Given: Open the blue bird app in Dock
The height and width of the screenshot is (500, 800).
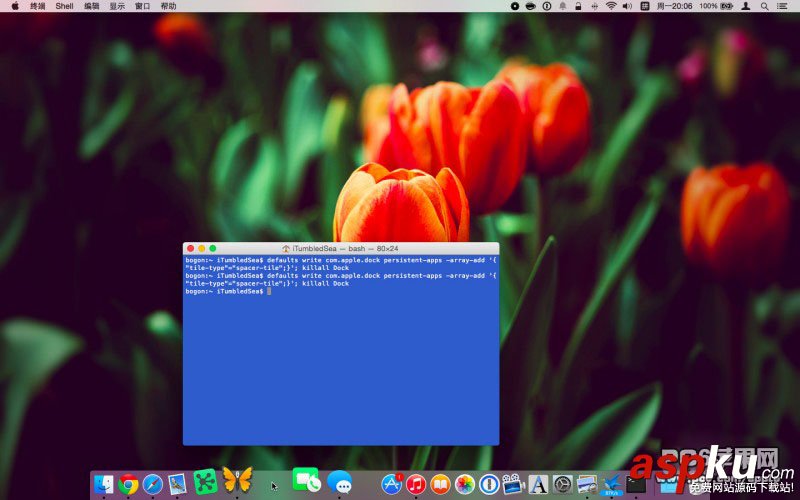Looking at the screenshot, I should pos(612,484).
